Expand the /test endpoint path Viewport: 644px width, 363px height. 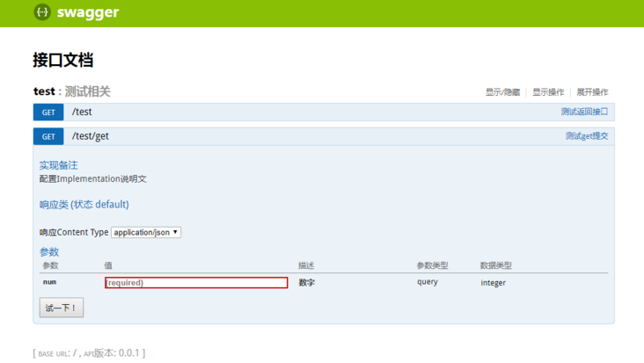tap(82, 112)
